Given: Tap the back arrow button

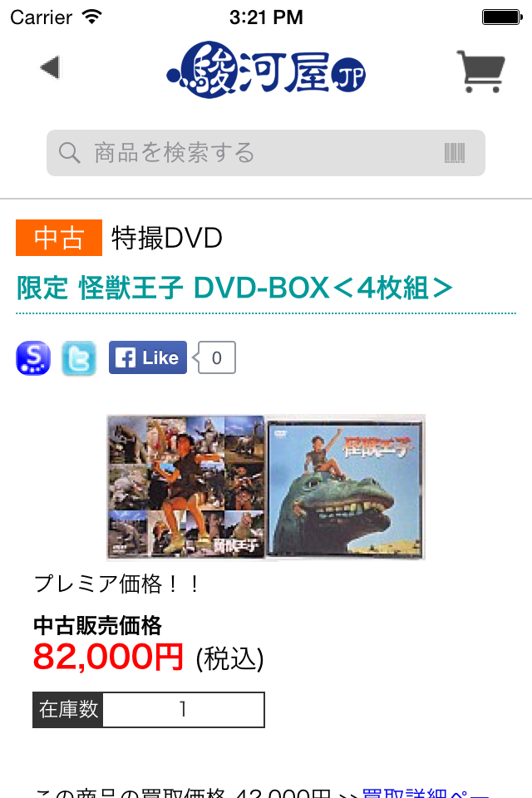Looking at the screenshot, I should tap(51, 67).
